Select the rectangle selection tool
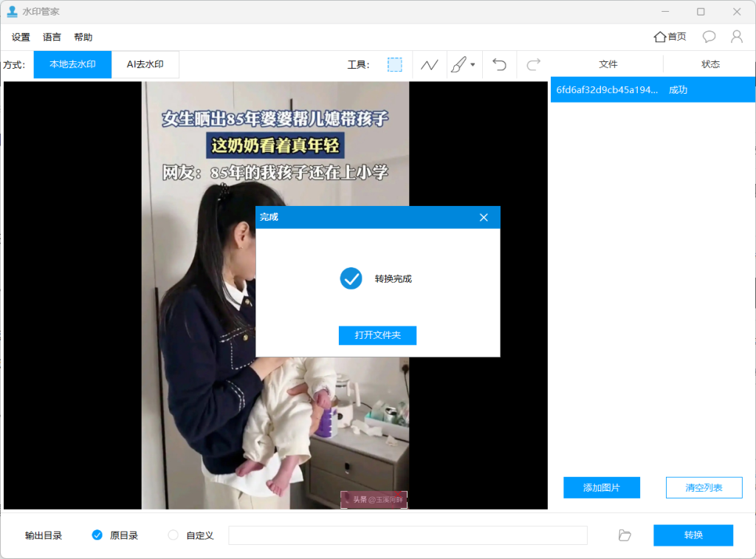Viewport: 756px width, 559px height. pos(395,65)
